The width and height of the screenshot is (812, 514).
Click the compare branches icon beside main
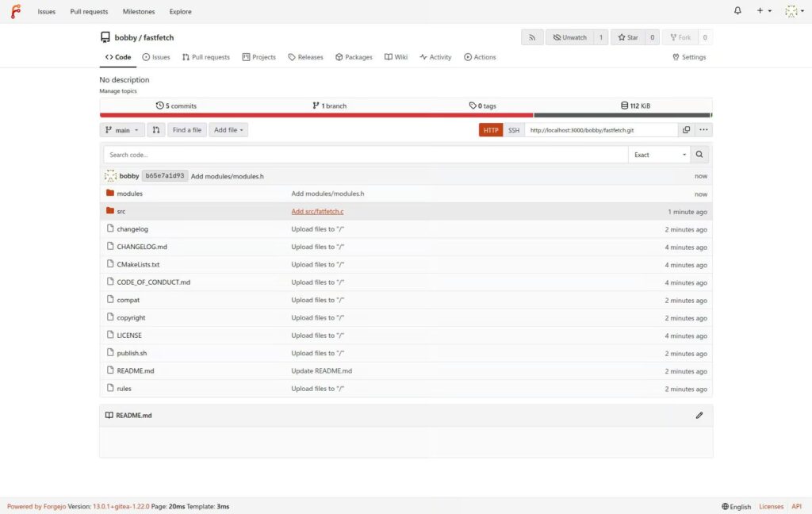(x=155, y=129)
